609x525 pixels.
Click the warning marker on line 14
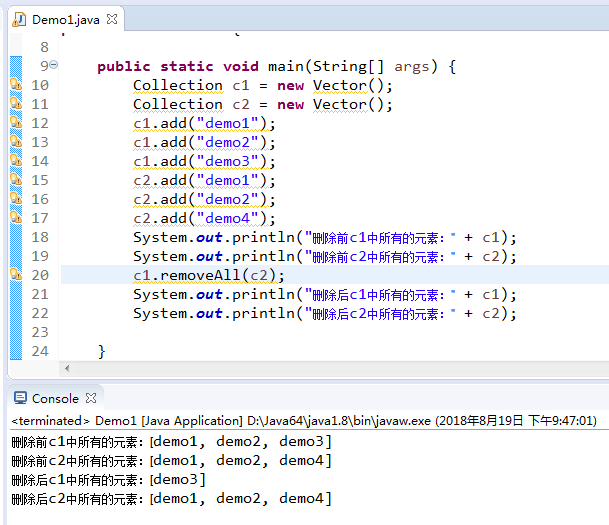click(16, 160)
